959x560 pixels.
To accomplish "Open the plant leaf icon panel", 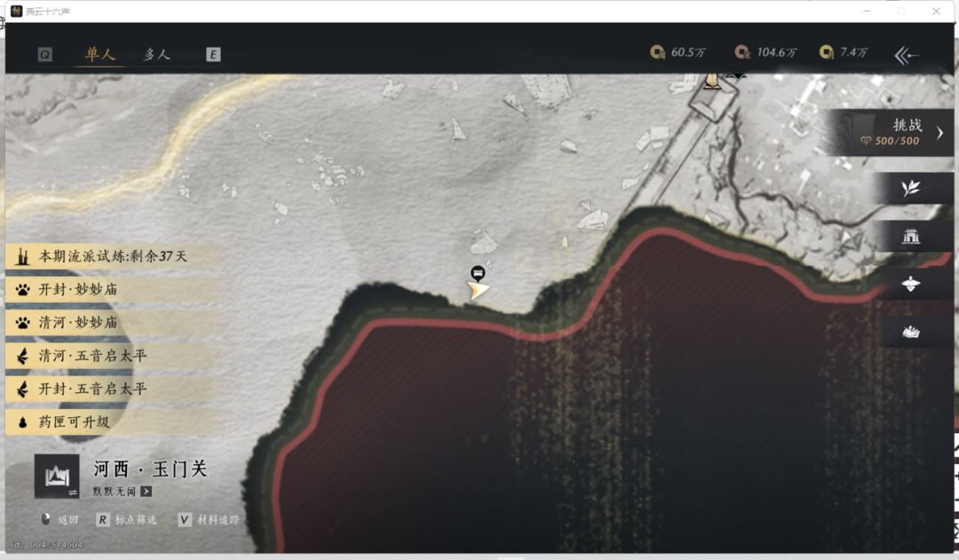I will click(x=911, y=187).
